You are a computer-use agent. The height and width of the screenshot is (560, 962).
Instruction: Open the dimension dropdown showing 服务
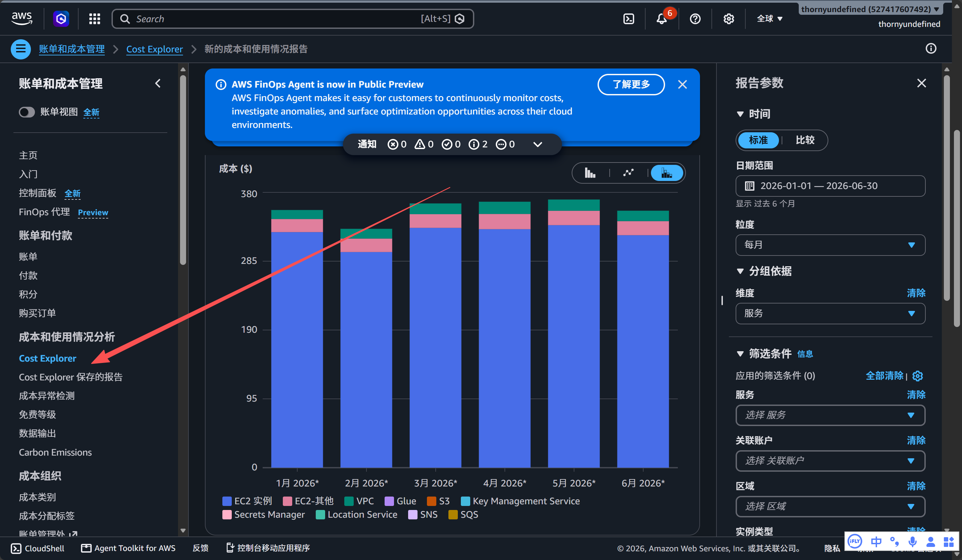tap(830, 314)
